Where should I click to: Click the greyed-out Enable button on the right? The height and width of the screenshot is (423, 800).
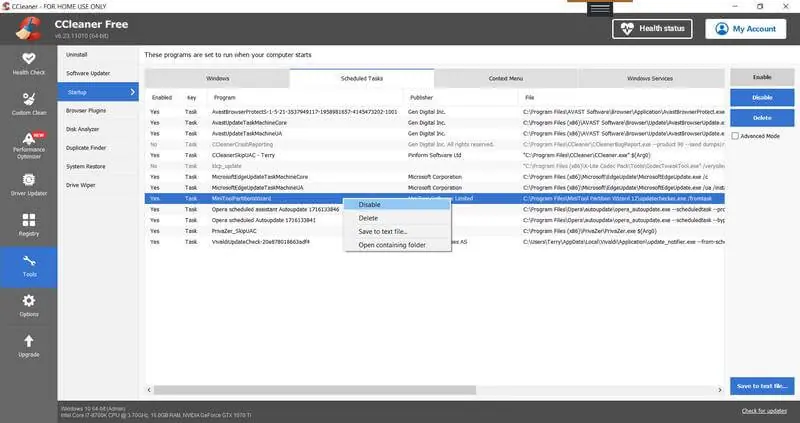coord(762,77)
